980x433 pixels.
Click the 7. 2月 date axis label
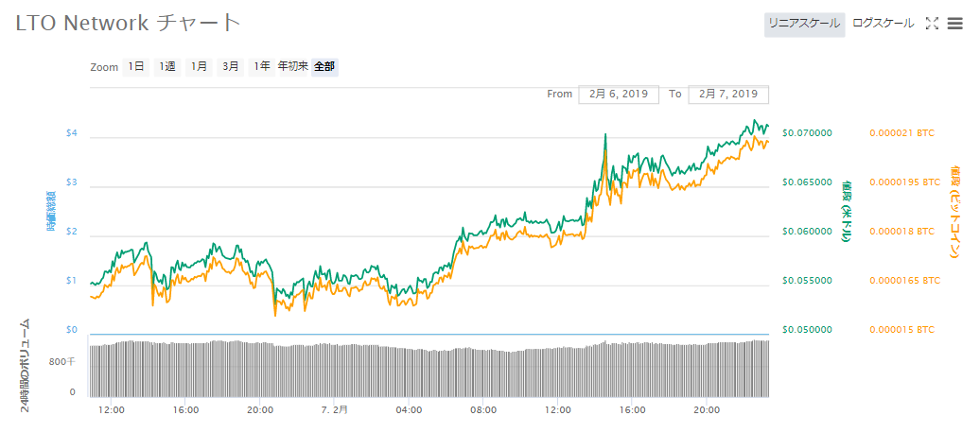coord(335,410)
